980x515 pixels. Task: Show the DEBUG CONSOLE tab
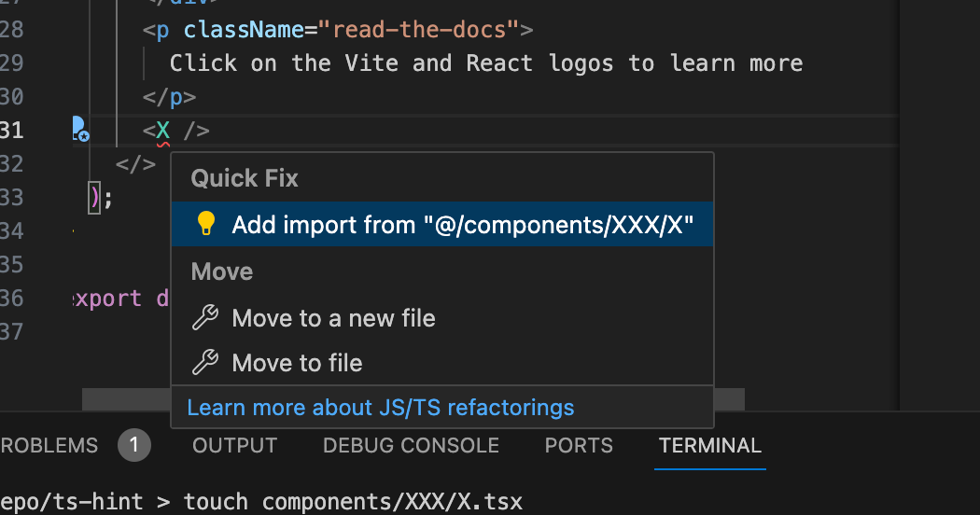tap(411, 446)
